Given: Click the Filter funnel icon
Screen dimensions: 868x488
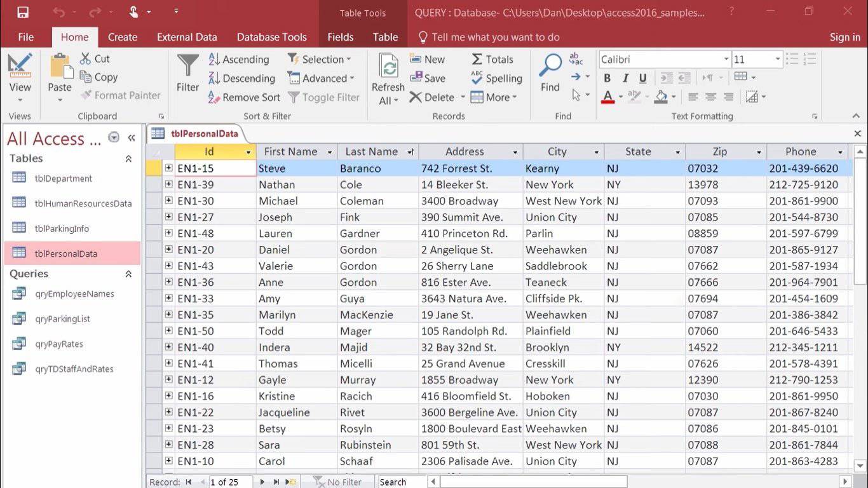Looking at the screenshot, I should pyautogui.click(x=187, y=67).
